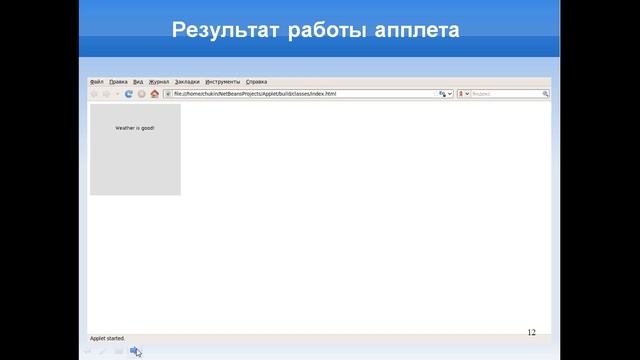The height and width of the screenshot is (360, 640).
Task: Click the faded slide menu icon
Action: tap(119, 351)
